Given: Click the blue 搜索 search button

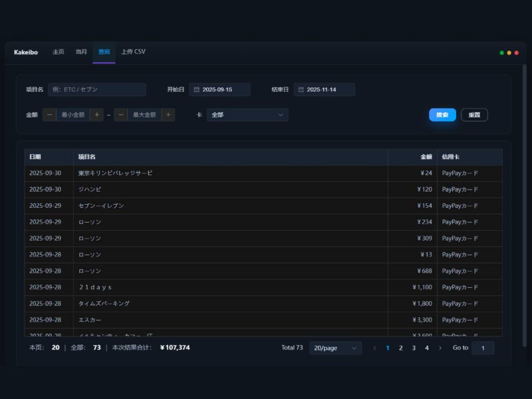Looking at the screenshot, I should point(442,115).
